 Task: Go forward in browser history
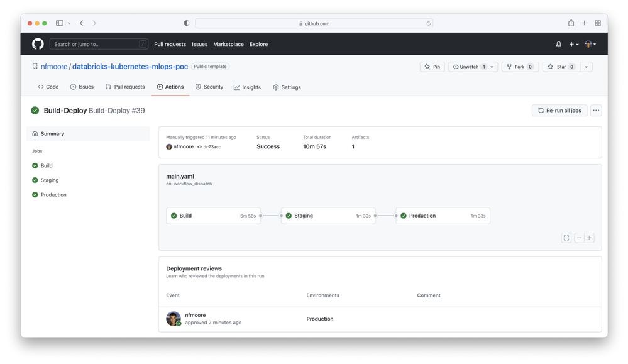pos(94,23)
